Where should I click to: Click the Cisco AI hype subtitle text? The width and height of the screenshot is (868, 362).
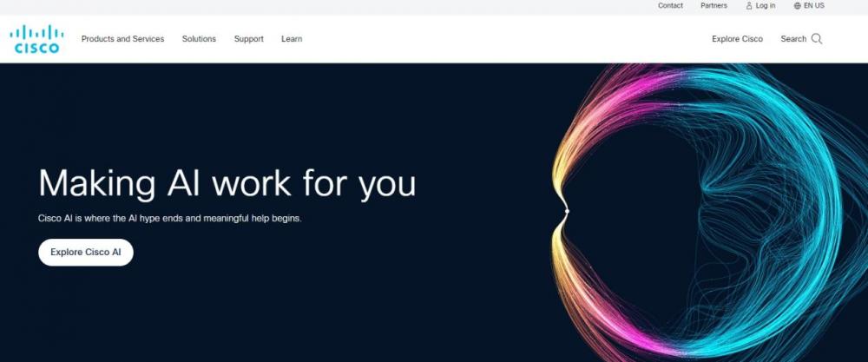[x=170, y=218]
